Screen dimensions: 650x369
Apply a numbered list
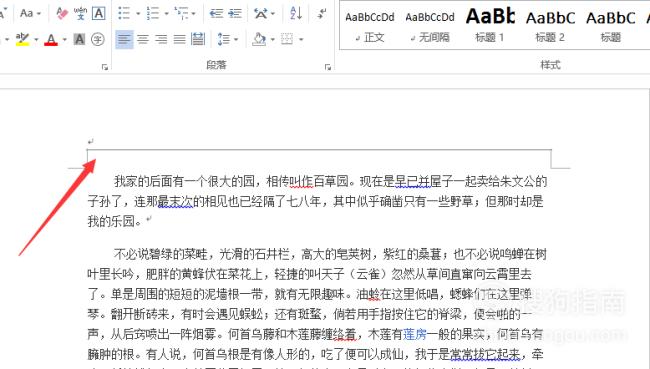coord(152,14)
